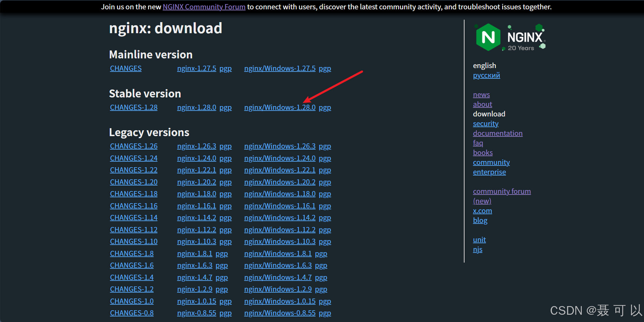Open CHANGES-1.16 link
The image size is (644, 322).
(134, 206)
